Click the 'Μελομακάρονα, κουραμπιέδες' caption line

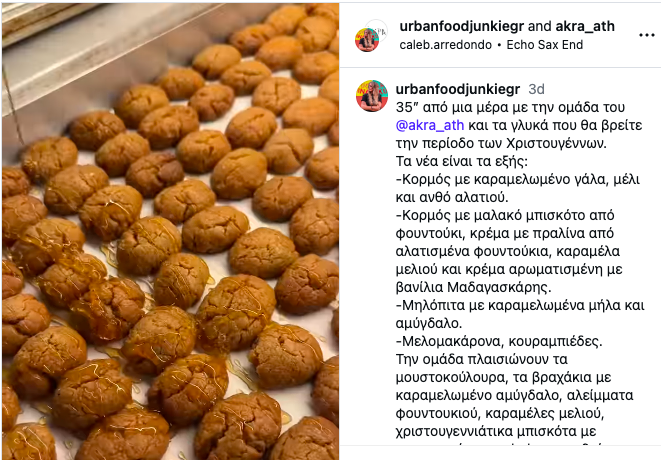[499, 341]
